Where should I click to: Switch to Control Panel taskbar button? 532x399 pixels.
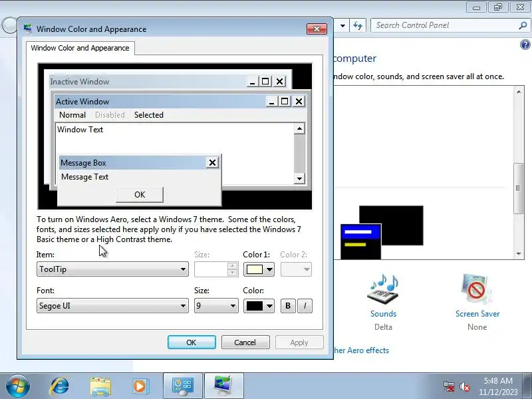[183, 386]
